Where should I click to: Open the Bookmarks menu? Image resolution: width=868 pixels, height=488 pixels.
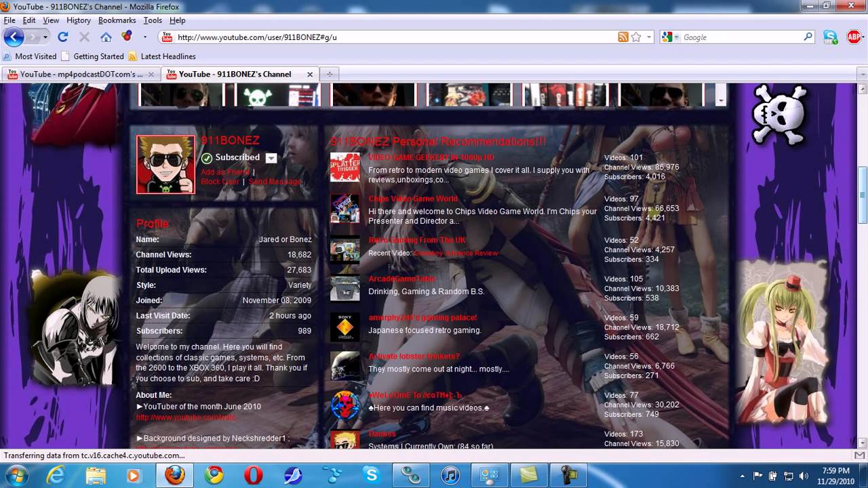click(x=117, y=20)
